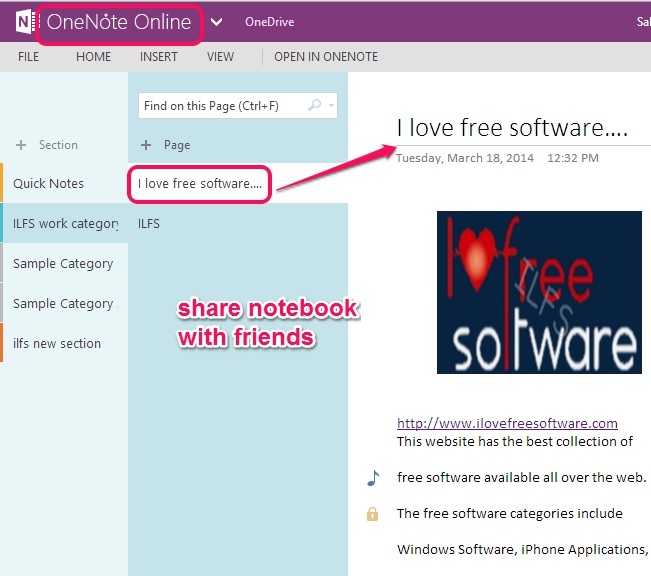Click the Section label to add section
Image resolution: width=651 pixels, height=576 pixels.
click(x=58, y=145)
